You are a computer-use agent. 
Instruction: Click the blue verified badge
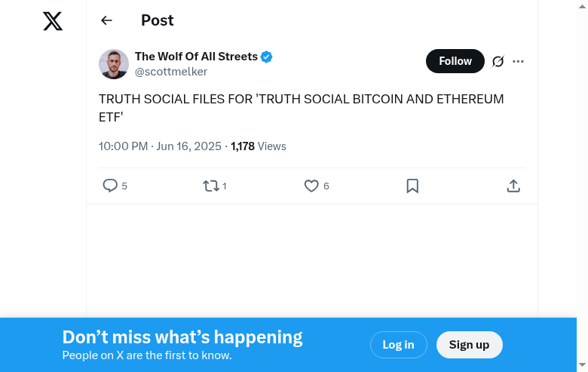point(267,57)
